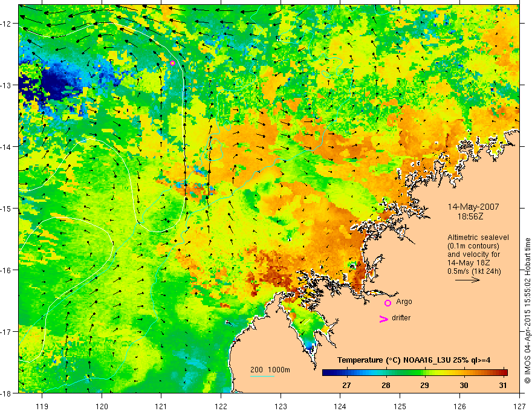
Task: Click the colorbar tick label 28
Action: [386, 385]
